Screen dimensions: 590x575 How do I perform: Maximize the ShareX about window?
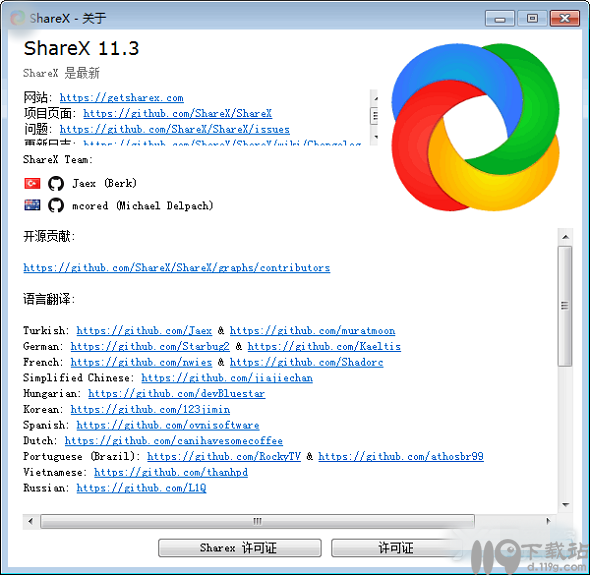(x=532, y=18)
